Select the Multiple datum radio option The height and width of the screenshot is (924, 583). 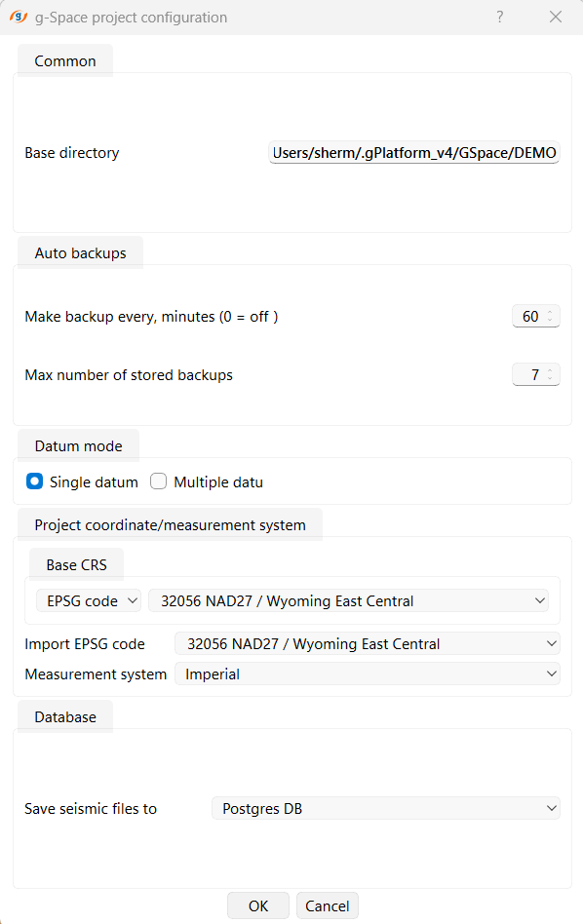(159, 481)
